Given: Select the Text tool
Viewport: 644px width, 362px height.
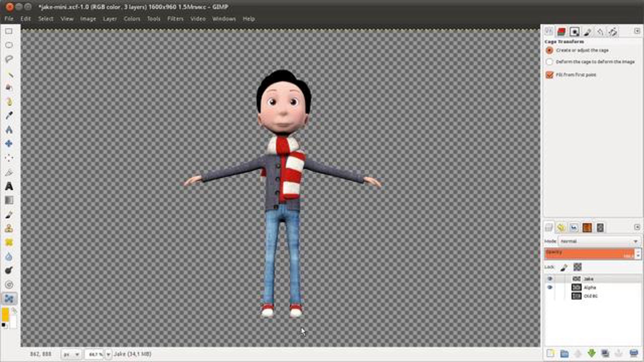Looking at the screenshot, I should 9,186.
